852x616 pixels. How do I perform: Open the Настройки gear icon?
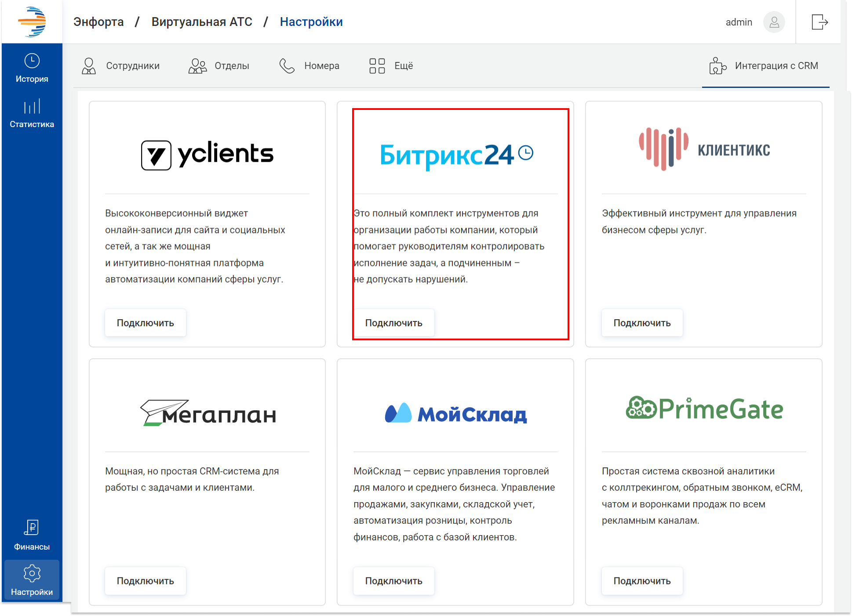tap(32, 573)
